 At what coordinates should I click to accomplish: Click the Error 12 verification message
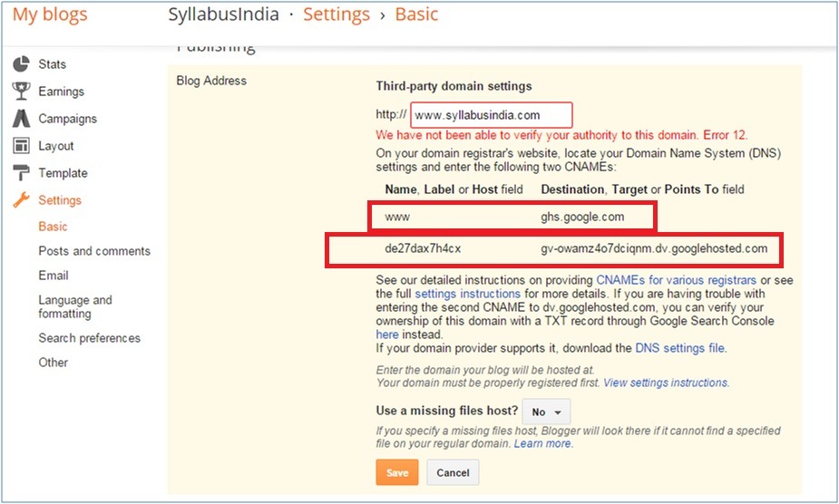[x=561, y=135]
